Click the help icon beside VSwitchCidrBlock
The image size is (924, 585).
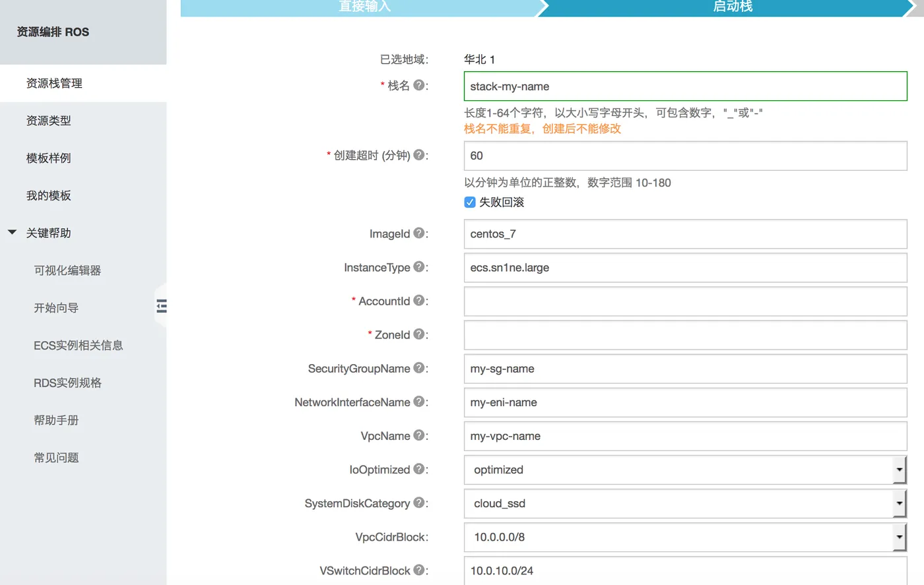418,570
